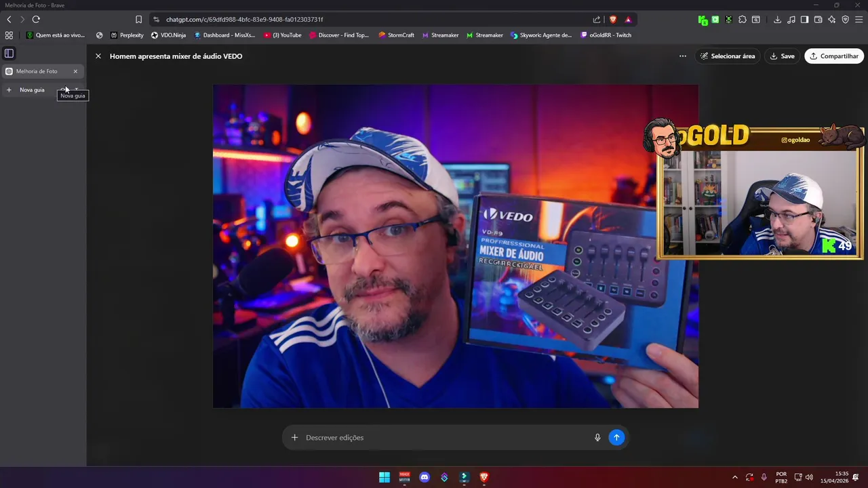Viewport: 868px width, 488px height.
Task: Open site settings icon in the address bar
Action: pyautogui.click(x=157, y=20)
